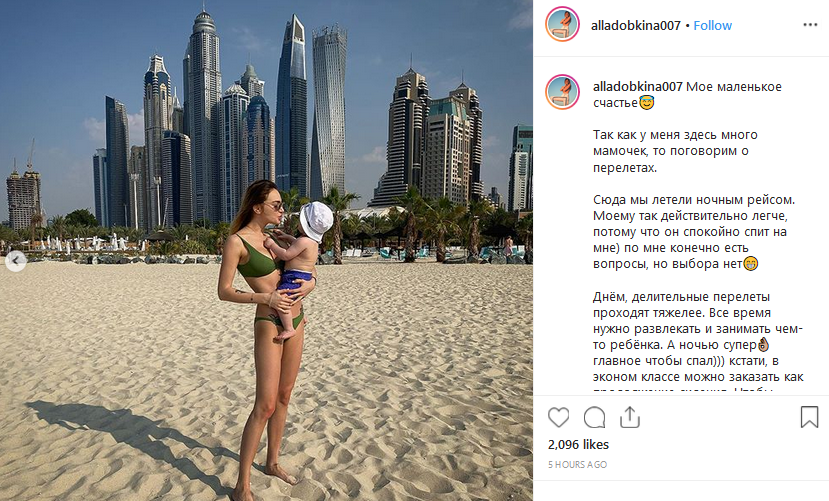The height and width of the screenshot is (501, 829).
Task: Click the beach photo of the woman holding a baby
Action: [266, 250]
